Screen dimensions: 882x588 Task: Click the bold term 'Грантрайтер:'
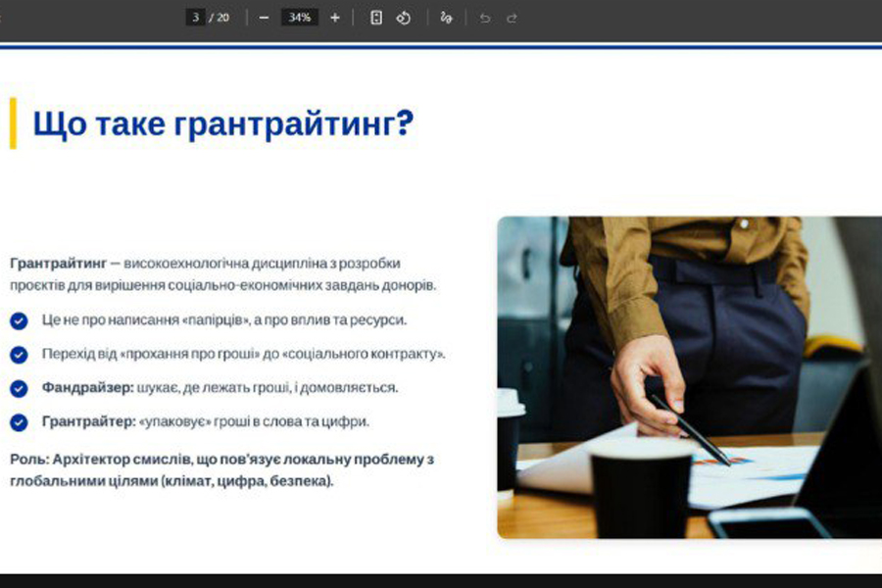pos(89,421)
